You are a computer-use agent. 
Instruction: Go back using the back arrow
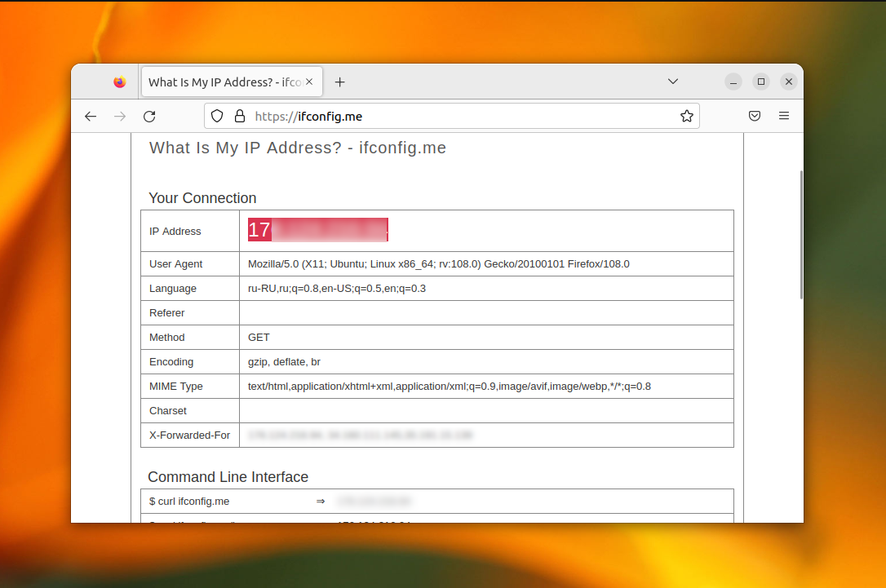pyautogui.click(x=91, y=117)
